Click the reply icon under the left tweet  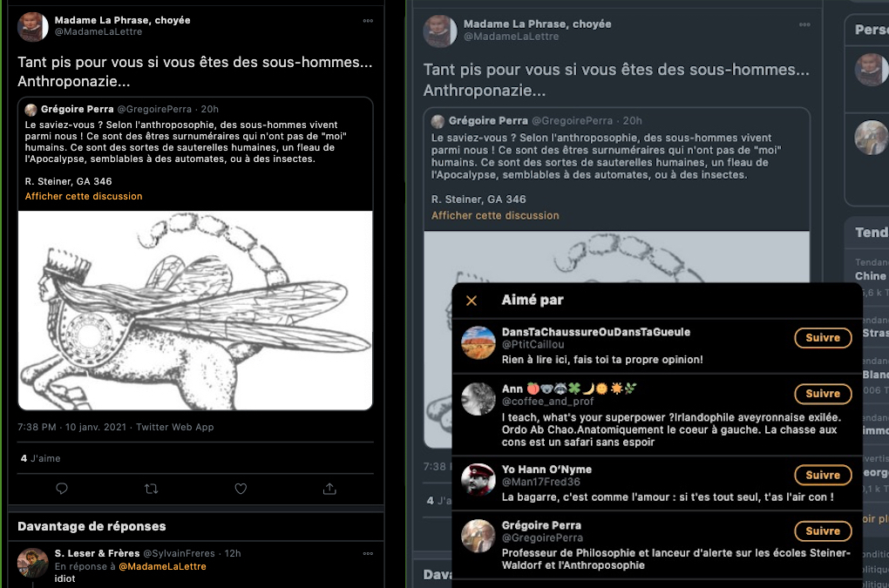[x=62, y=489]
